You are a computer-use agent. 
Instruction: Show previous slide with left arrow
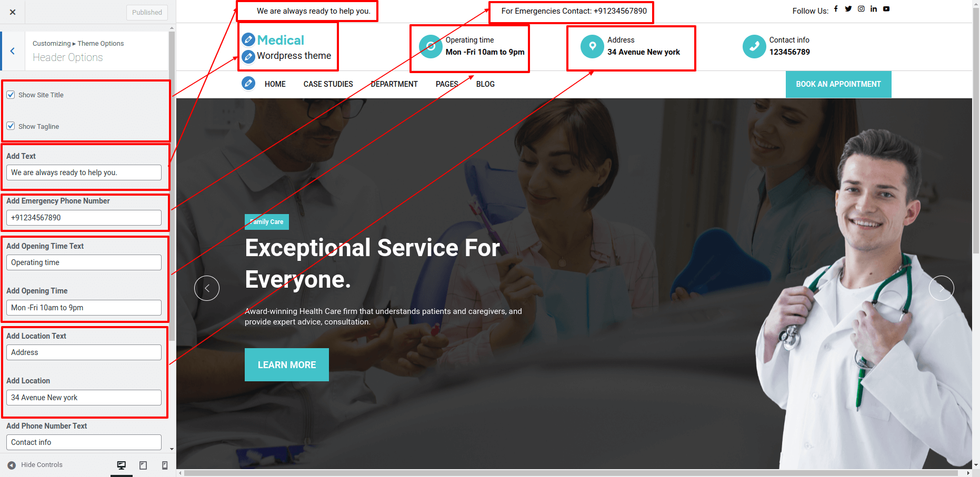point(207,288)
